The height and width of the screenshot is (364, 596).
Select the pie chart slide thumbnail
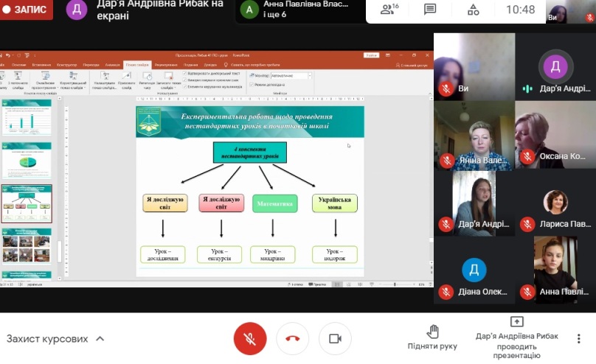click(x=27, y=161)
